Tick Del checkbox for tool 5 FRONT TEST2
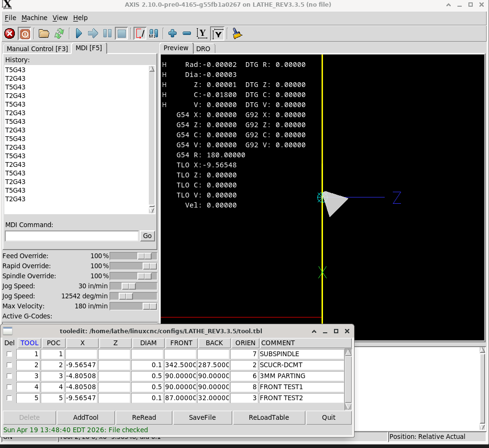Viewport: 489px width, 448px height. click(x=9, y=398)
